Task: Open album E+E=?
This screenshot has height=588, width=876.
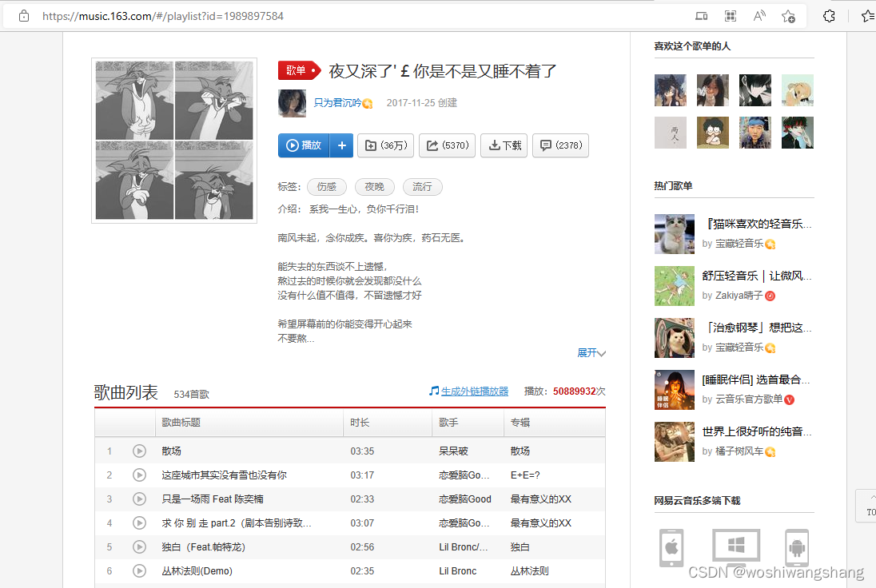Action: 525,475
